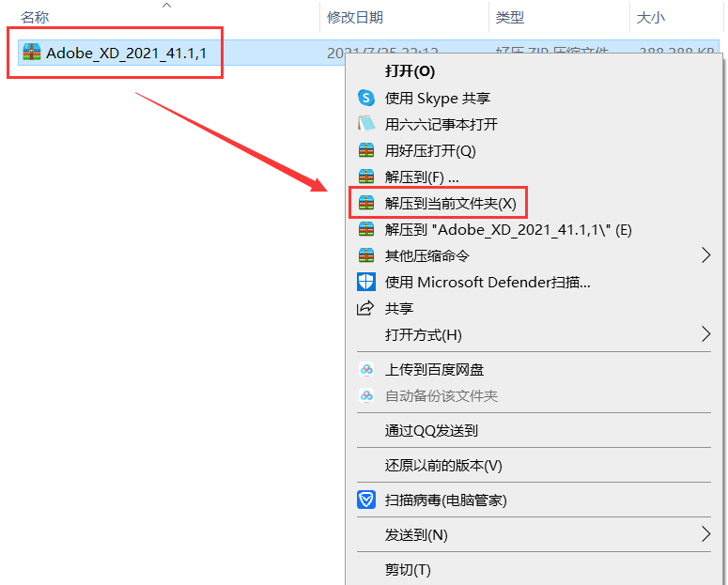Click the 电脑管家 shield icon
This screenshot has width=728, height=585.
(366, 500)
